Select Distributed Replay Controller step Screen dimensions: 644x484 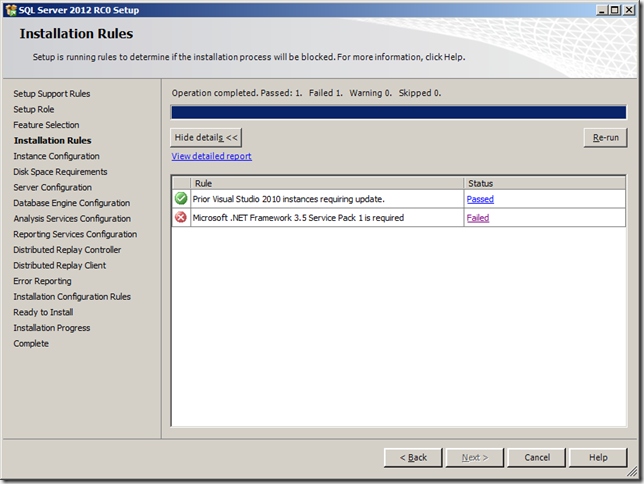[67, 250]
